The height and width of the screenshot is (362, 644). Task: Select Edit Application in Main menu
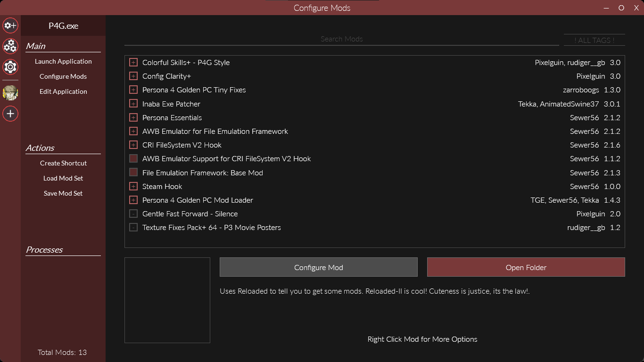click(x=63, y=91)
